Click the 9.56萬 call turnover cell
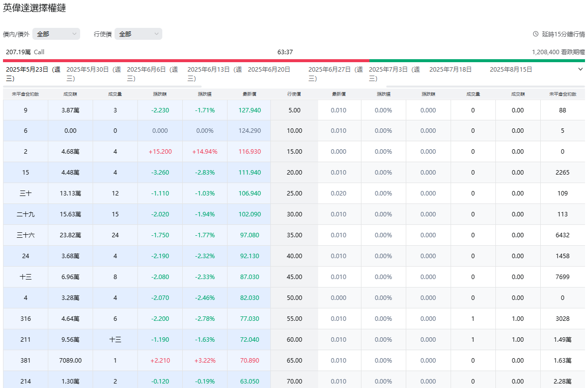This screenshot has height=388, width=588. [71, 340]
